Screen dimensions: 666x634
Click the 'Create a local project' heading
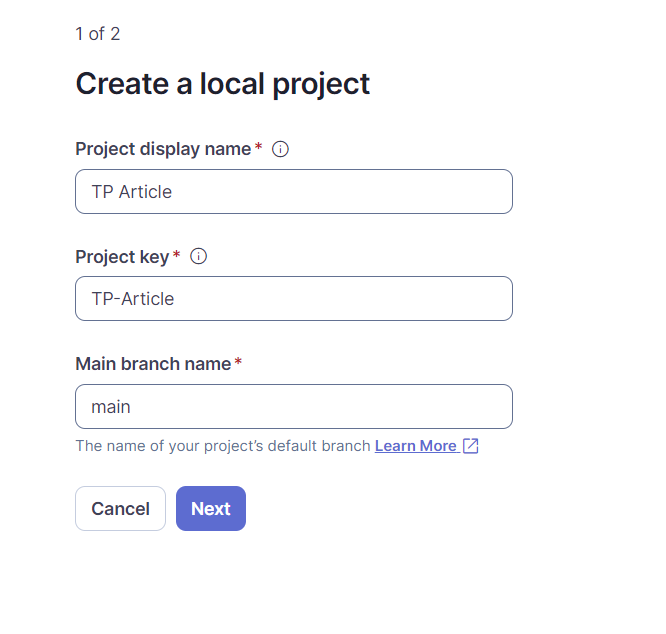click(x=223, y=84)
